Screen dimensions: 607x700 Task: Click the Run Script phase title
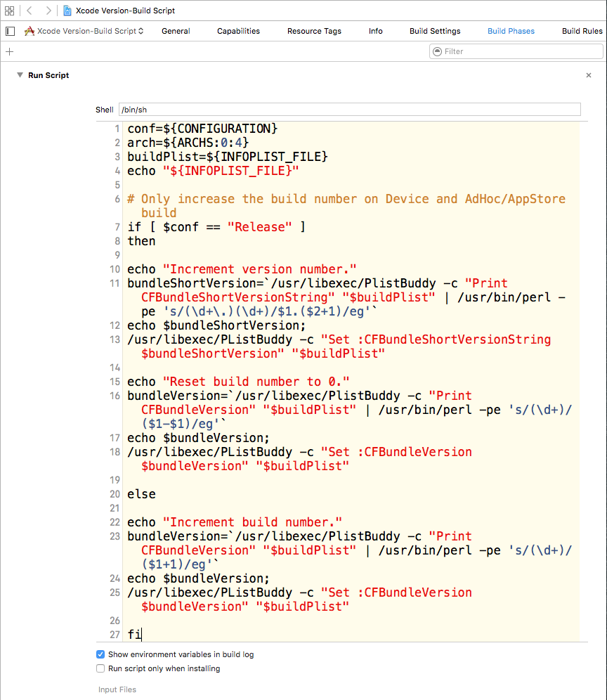48,75
